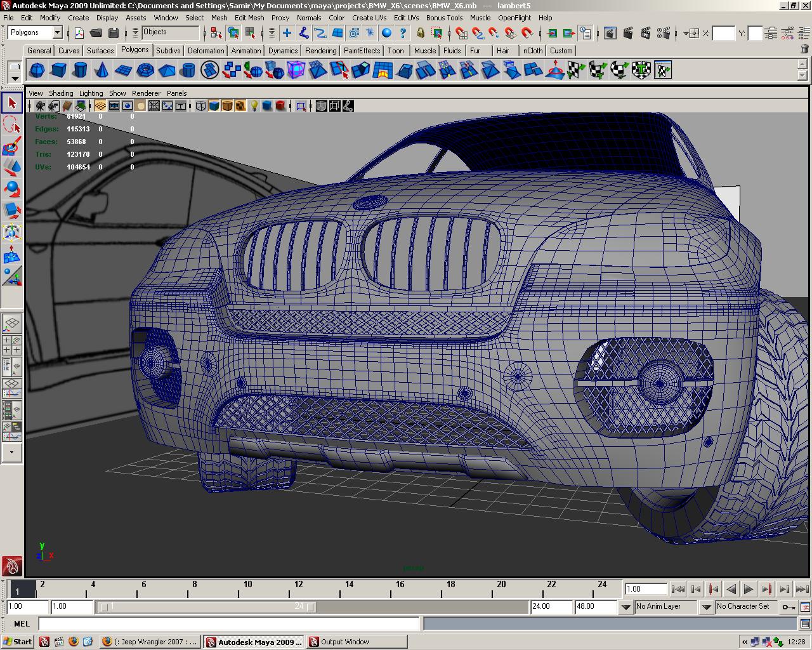The height and width of the screenshot is (650, 812).
Task: Expand the shelf options arrow menu
Action: 15,78
